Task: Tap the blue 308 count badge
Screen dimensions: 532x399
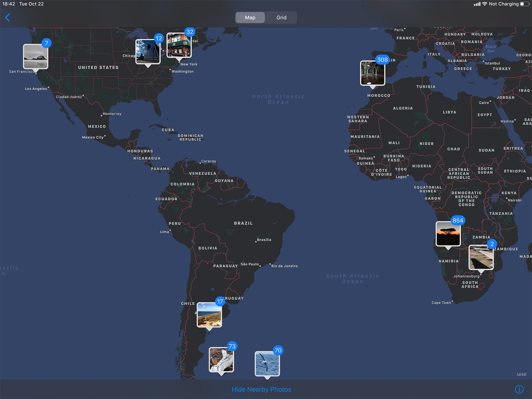Action: click(x=382, y=60)
